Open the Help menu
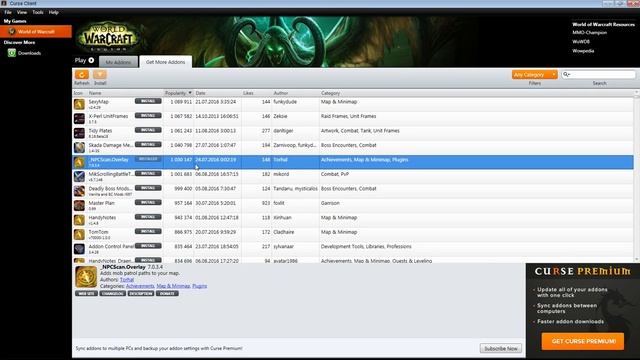Screen dimensions: 640x360 click(53, 12)
